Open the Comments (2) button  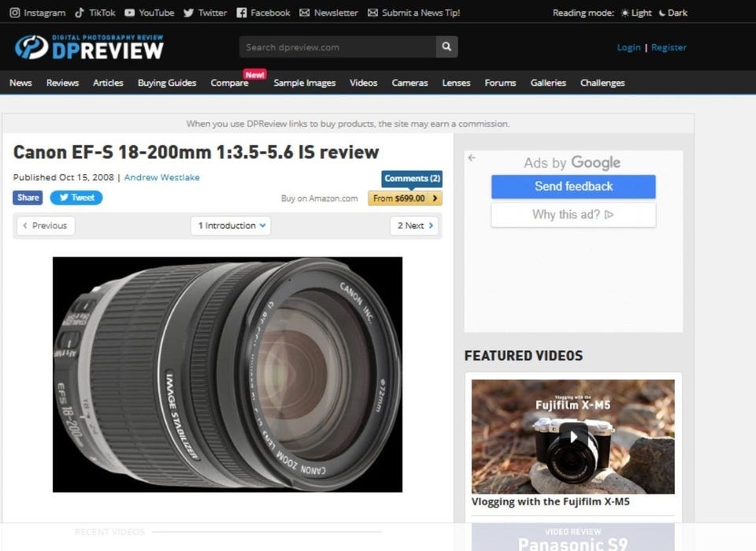click(x=412, y=179)
